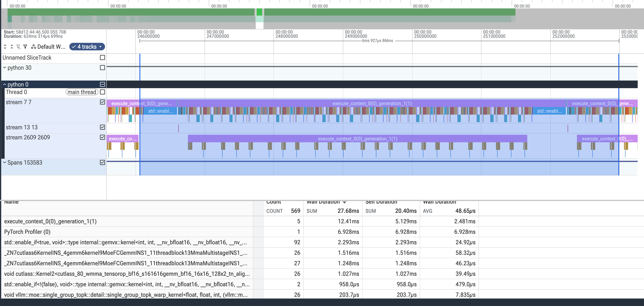Image resolution: width=644 pixels, height=306 pixels.
Task: Select the std::enable_if<true, void> gemvx kernel row
Action: click(240, 242)
